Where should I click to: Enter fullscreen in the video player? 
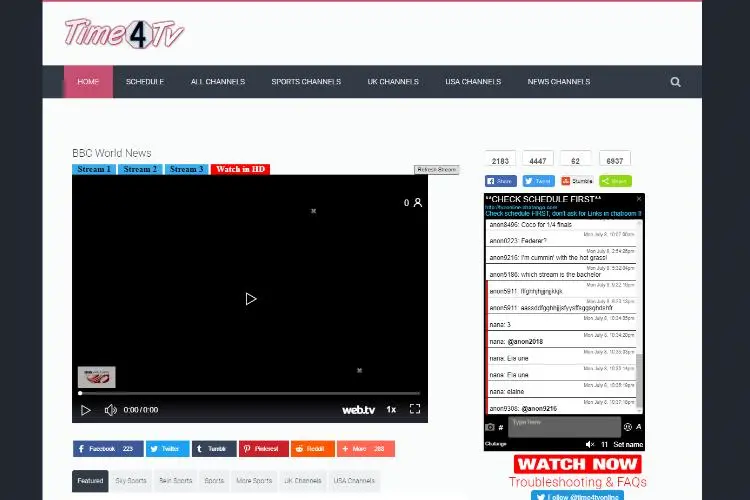click(x=415, y=409)
